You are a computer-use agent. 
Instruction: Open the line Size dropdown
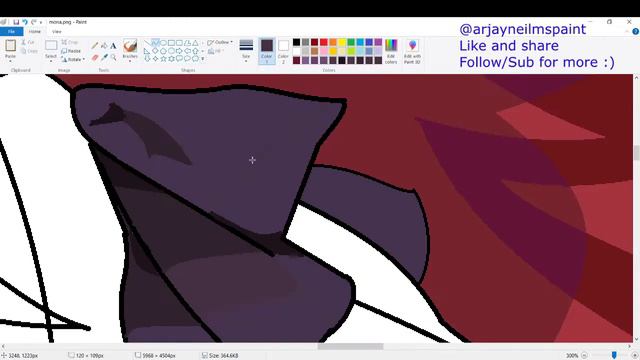[246, 51]
